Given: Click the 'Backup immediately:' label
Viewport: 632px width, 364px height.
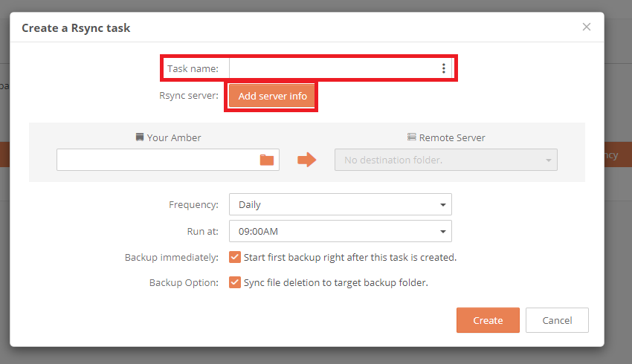Looking at the screenshot, I should pyautogui.click(x=171, y=257).
